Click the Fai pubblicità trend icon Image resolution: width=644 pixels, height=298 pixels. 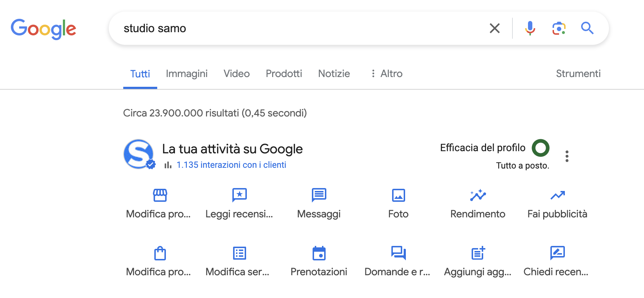pyautogui.click(x=558, y=195)
